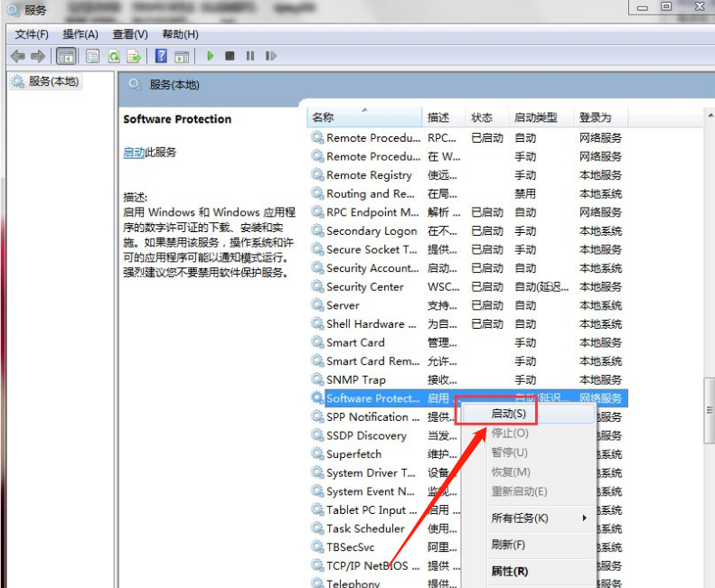Select 属性(R) from the context menu
The image size is (715, 588).
tap(509, 571)
